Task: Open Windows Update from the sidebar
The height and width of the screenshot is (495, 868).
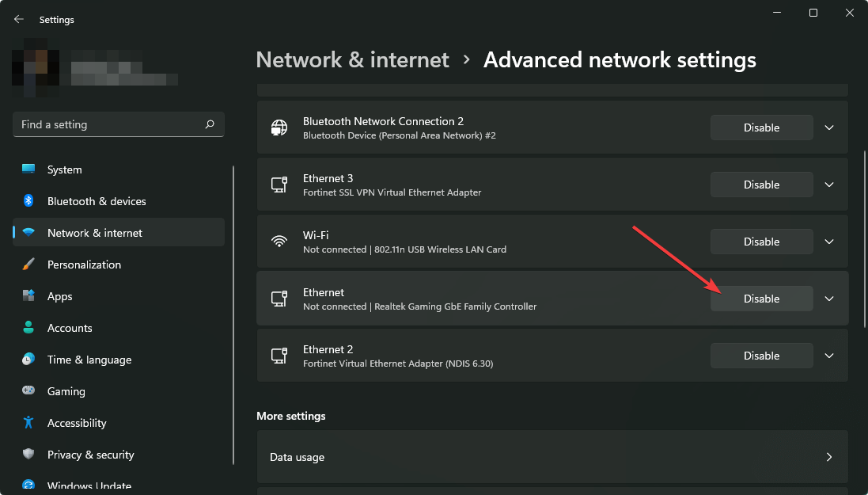Action: [87, 485]
